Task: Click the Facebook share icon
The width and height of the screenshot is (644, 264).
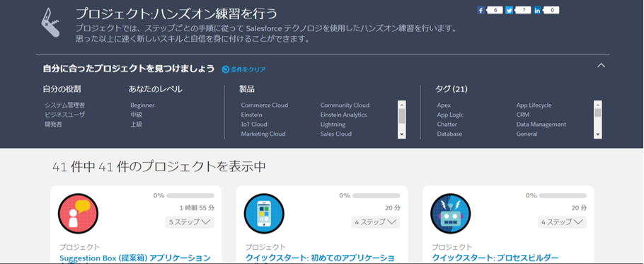Action: [481, 11]
